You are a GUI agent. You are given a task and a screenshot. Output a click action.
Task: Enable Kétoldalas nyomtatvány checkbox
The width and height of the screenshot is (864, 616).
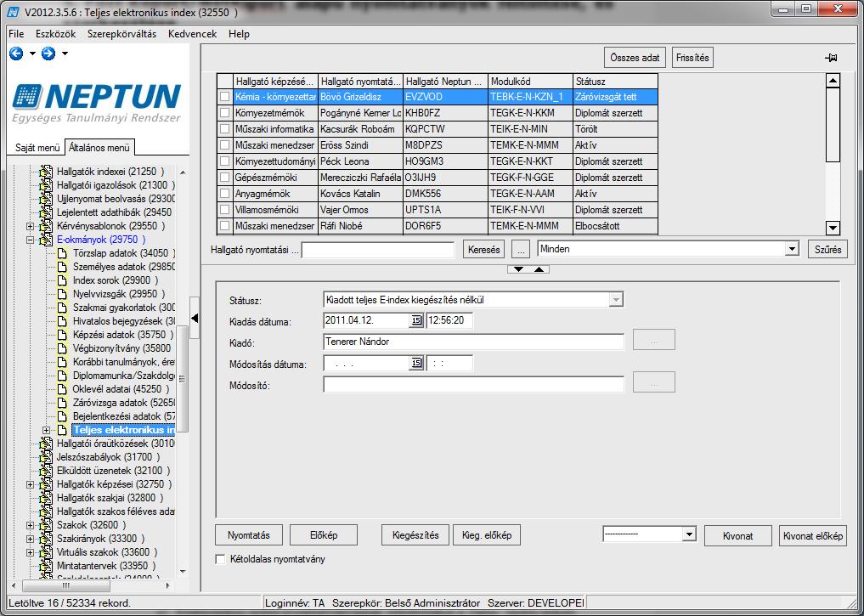pos(220,559)
